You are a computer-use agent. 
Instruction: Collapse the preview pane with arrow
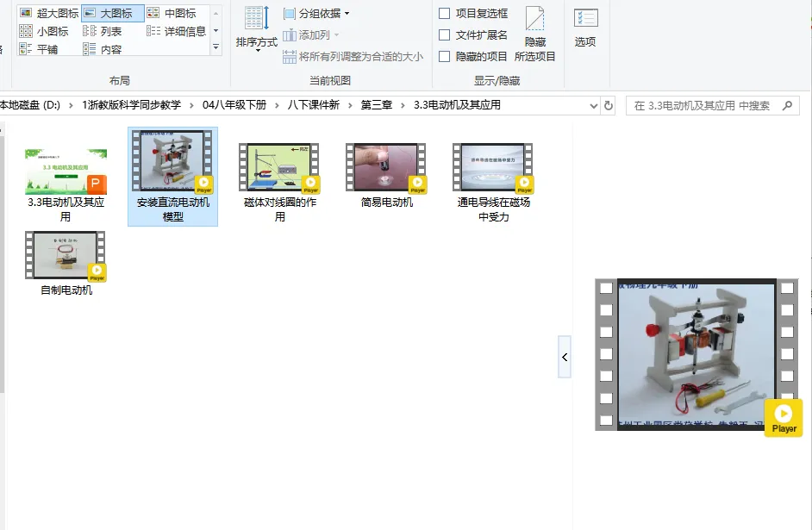[565, 357]
